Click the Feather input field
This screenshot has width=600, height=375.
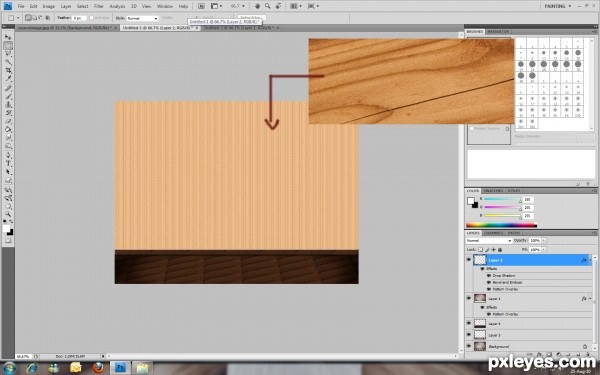click(x=79, y=18)
